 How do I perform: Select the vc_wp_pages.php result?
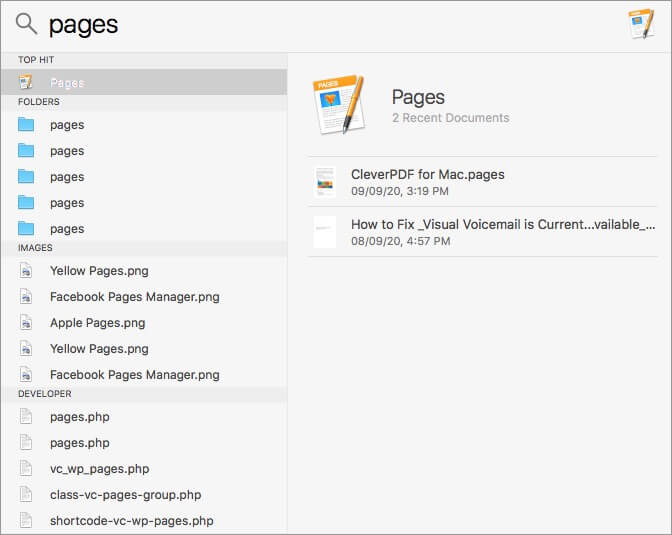coord(144,469)
